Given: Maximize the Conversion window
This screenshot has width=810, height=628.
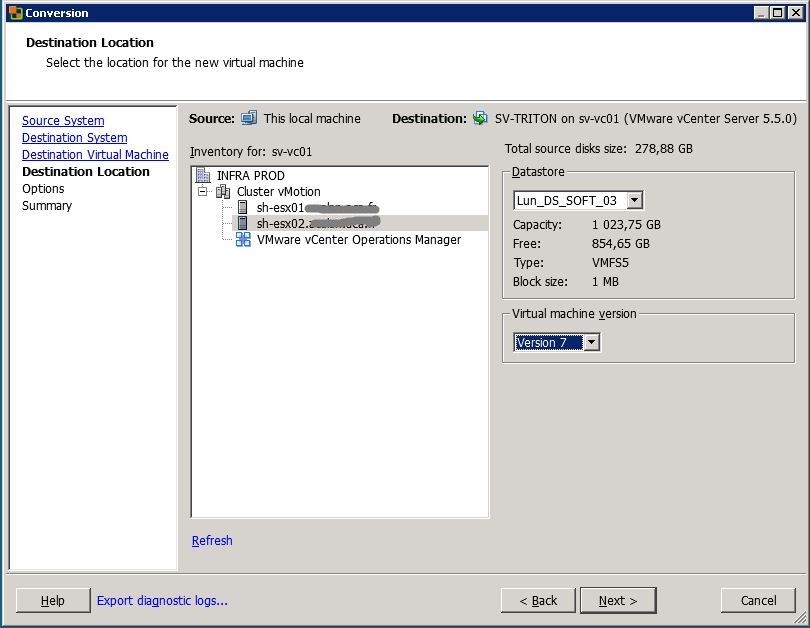Looking at the screenshot, I should [777, 13].
